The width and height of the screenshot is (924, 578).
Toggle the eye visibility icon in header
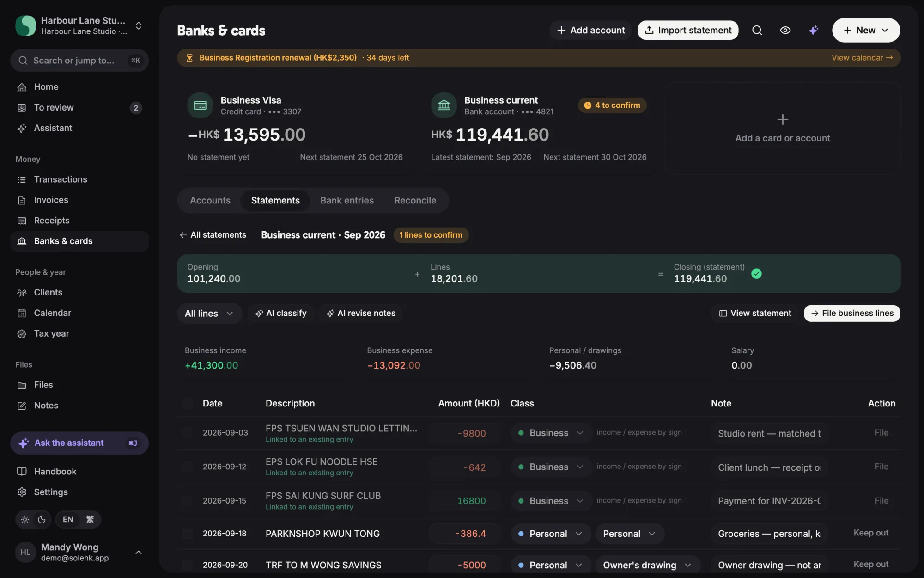(785, 30)
